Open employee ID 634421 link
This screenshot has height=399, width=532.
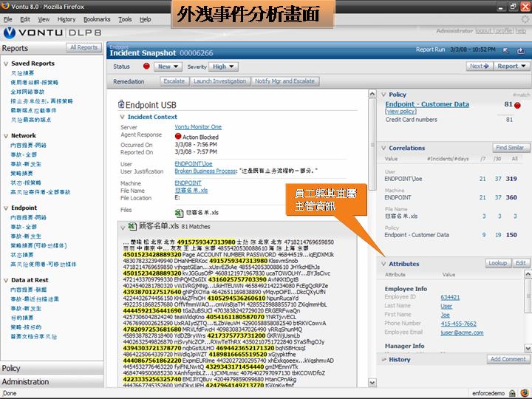pyautogui.click(x=450, y=298)
